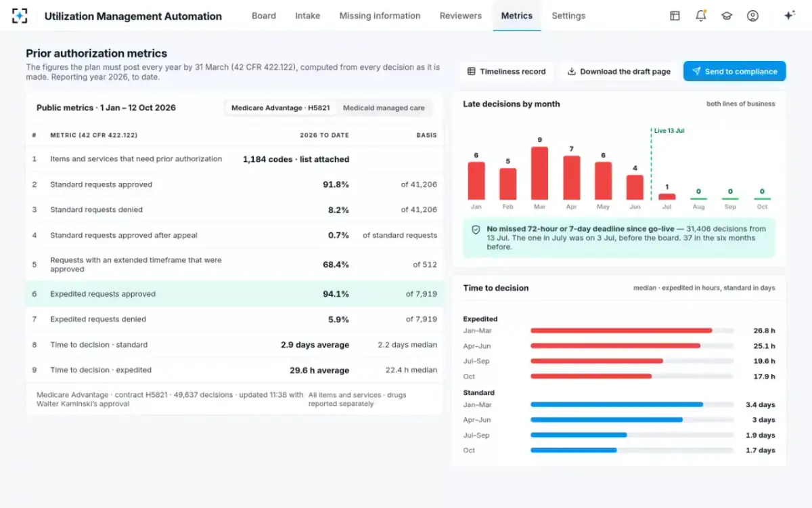The width and height of the screenshot is (812, 508).
Task: Select 'Time to decision · standard' row
Action: [234, 345]
